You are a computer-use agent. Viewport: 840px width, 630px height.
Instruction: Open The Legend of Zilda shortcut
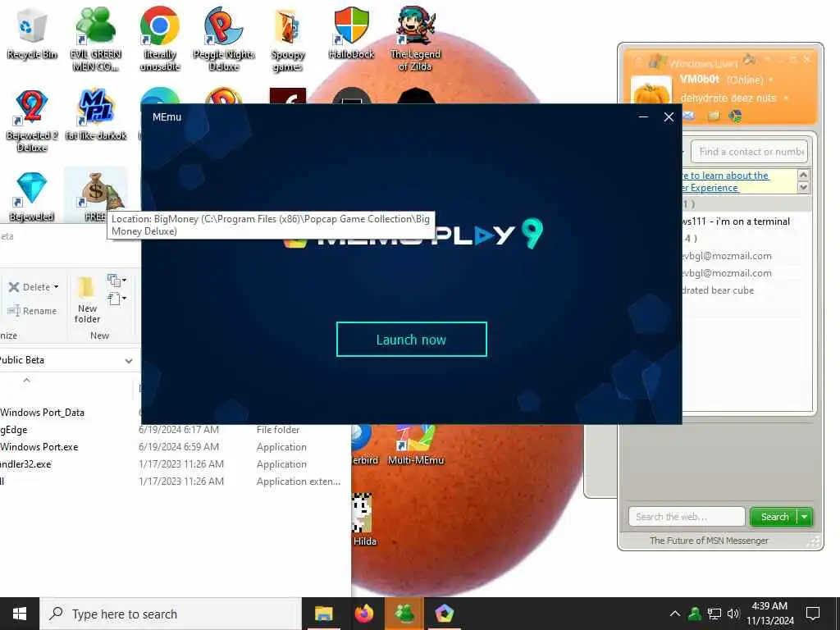(x=415, y=39)
